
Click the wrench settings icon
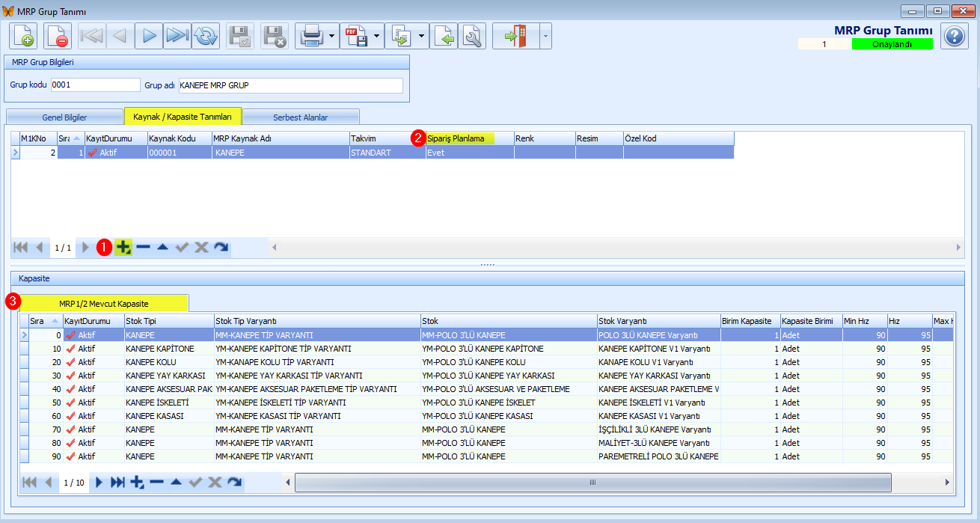pyautogui.click(x=472, y=36)
